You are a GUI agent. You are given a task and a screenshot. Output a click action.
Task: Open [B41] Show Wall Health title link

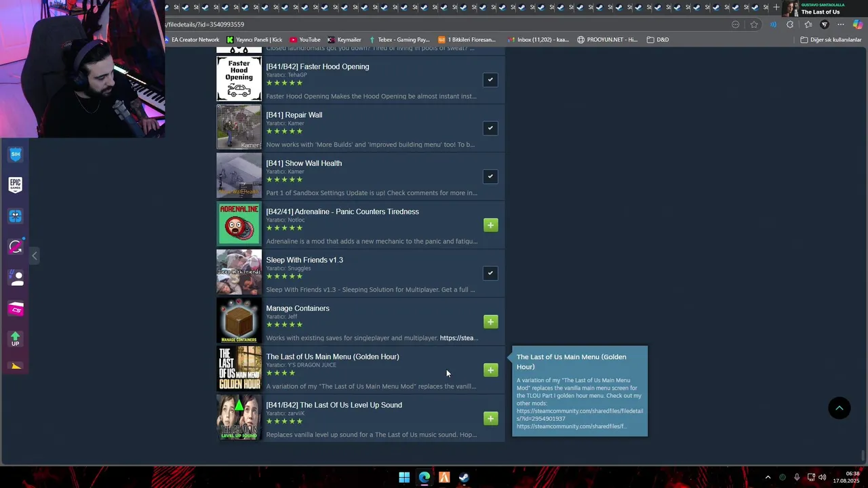[304, 163]
